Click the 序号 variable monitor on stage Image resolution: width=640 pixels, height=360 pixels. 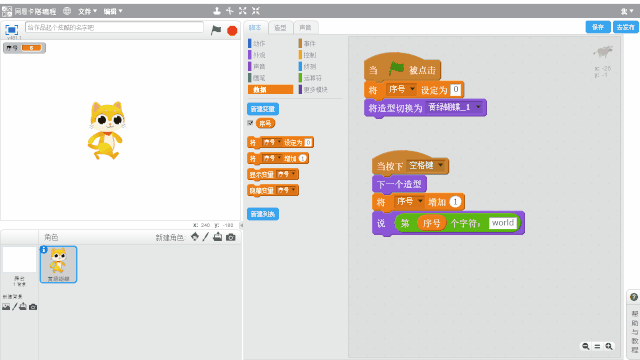click(x=24, y=48)
